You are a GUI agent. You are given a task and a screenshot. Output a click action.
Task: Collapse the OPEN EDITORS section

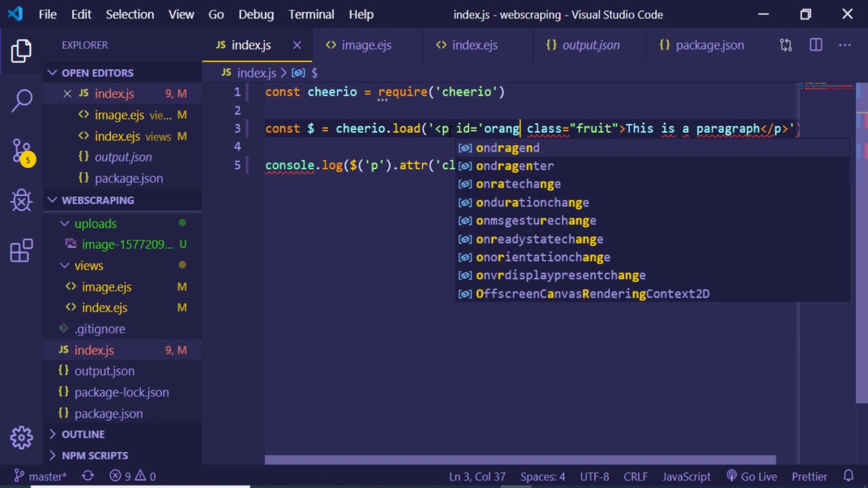53,73
